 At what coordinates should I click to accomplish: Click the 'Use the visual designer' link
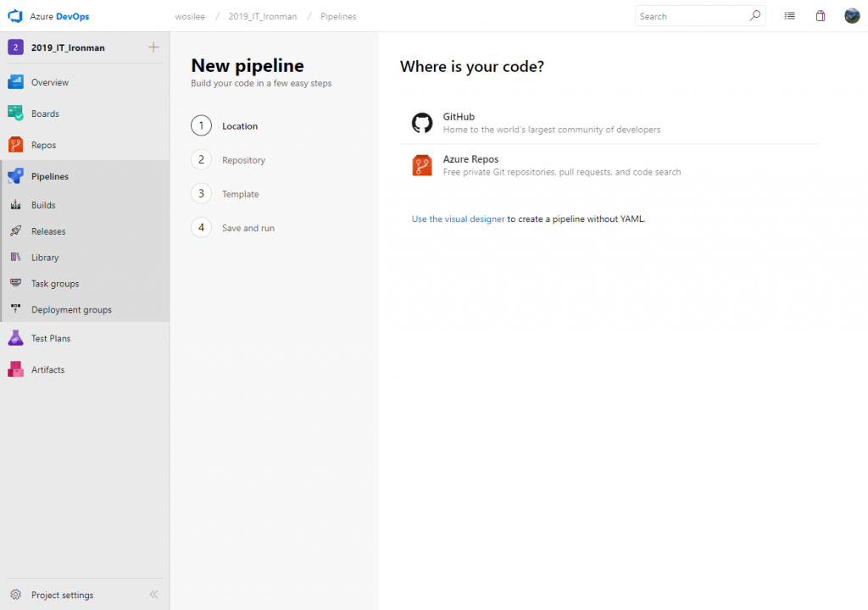[458, 219]
